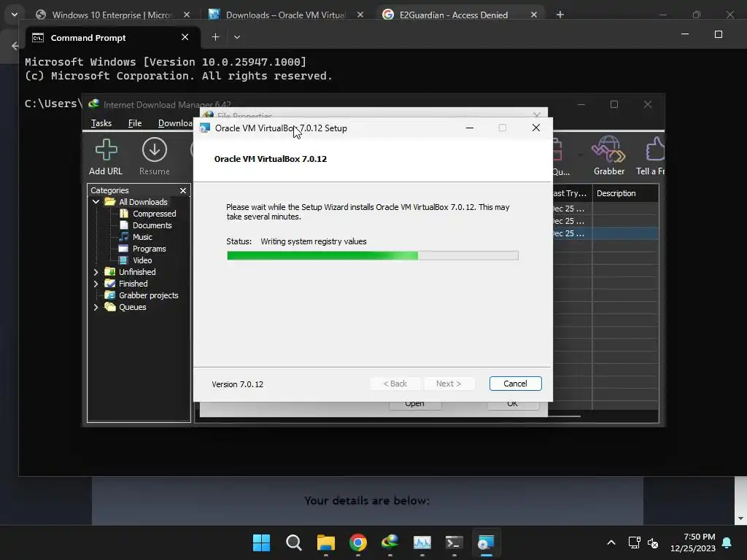Click the disabled Next button in setup
Viewport: 747px width, 560px height.
click(x=449, y=384)
